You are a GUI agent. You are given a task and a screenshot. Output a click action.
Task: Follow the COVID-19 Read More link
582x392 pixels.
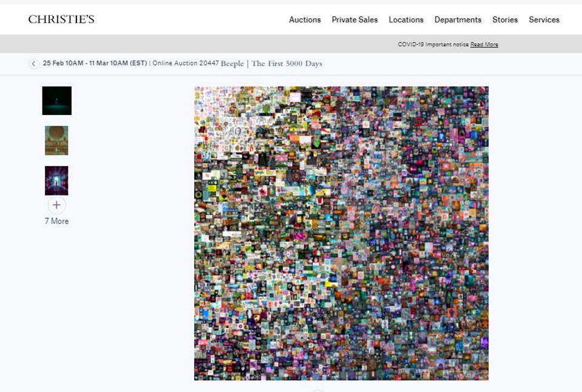point(484,44)
